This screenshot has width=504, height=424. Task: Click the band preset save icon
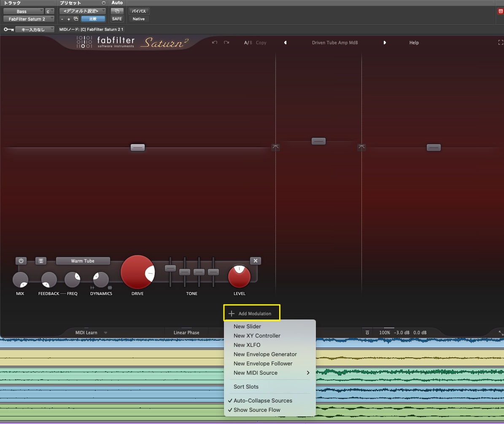(x=40, y=261)
